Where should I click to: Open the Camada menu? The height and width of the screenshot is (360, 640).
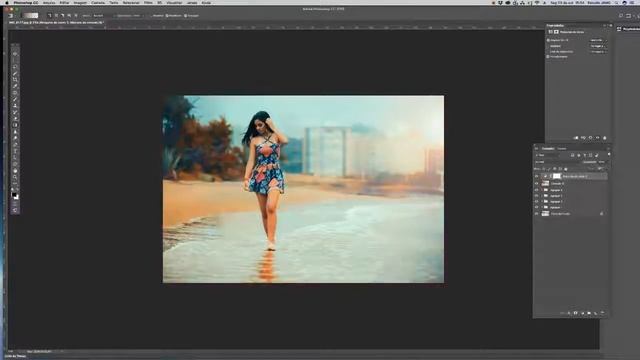pyautogui.click(x=98, y=2)
